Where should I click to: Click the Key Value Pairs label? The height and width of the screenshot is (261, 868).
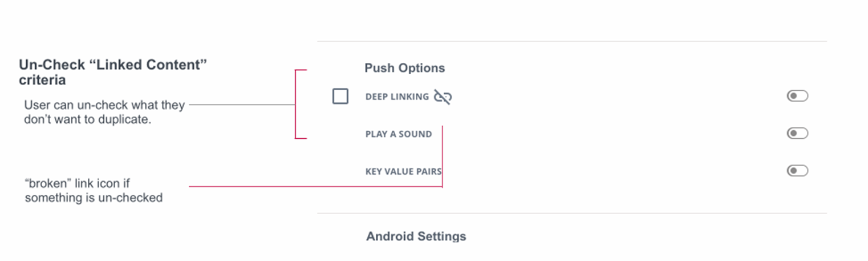coord(403,171)
